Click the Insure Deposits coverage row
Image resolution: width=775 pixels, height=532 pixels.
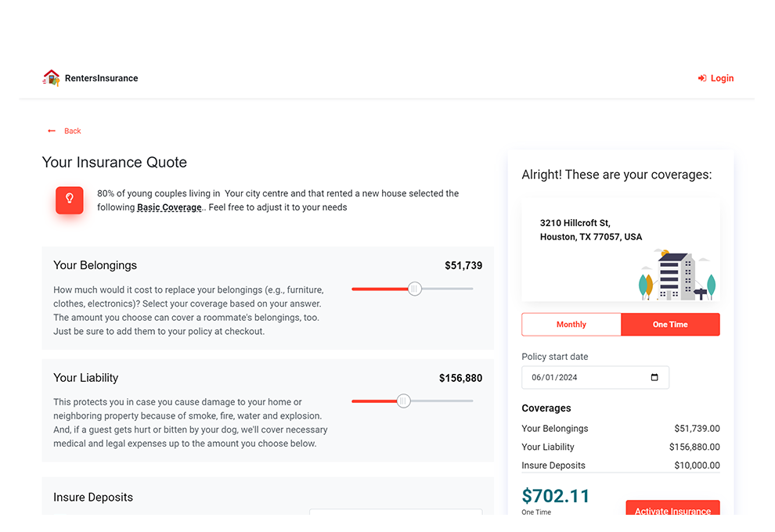(620, 465)
